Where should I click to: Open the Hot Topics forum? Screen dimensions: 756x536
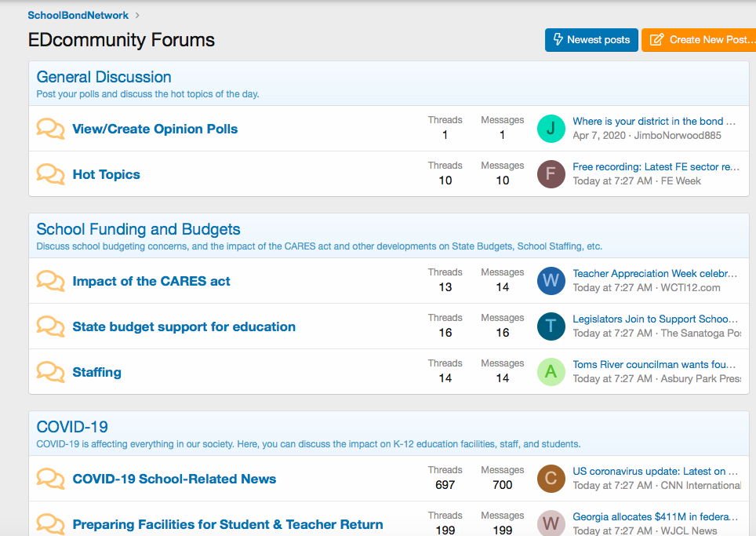[x=107, y=174]
